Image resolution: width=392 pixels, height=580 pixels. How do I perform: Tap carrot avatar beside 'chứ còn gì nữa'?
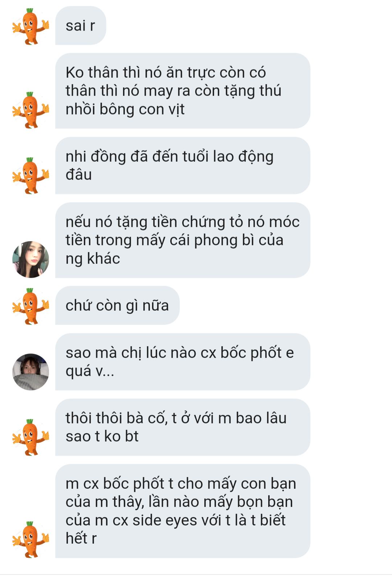[x=30, y=306]
